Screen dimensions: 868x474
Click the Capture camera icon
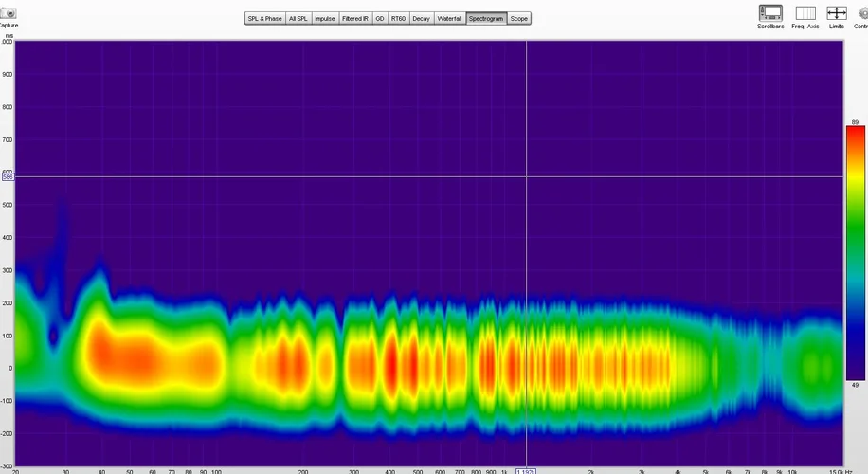8,12
